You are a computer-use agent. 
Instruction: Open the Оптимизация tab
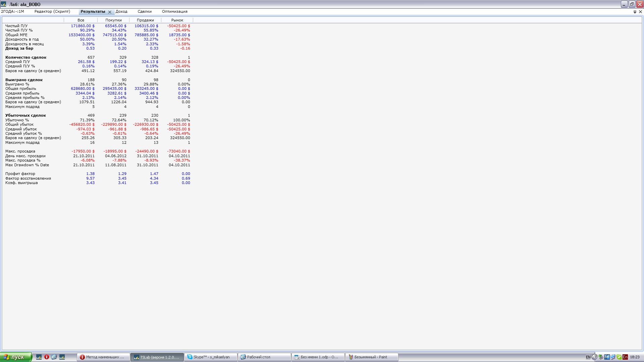click(174, 11)
